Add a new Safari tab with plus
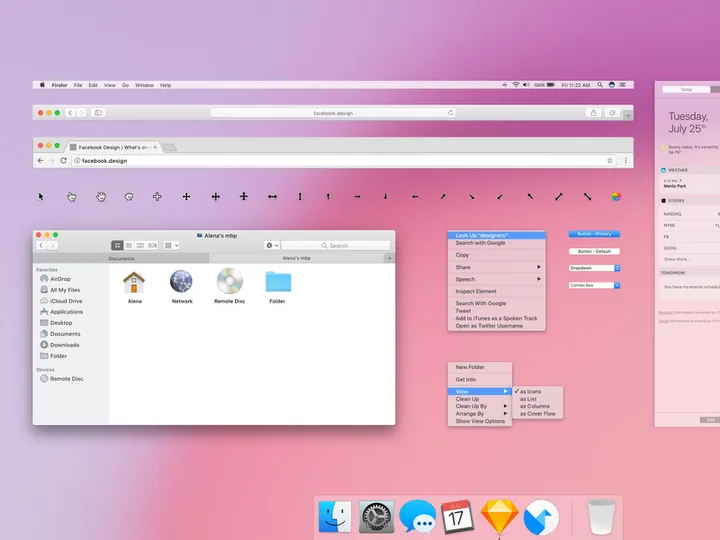This screenshot has width=720, height=540. coord(628,115)
